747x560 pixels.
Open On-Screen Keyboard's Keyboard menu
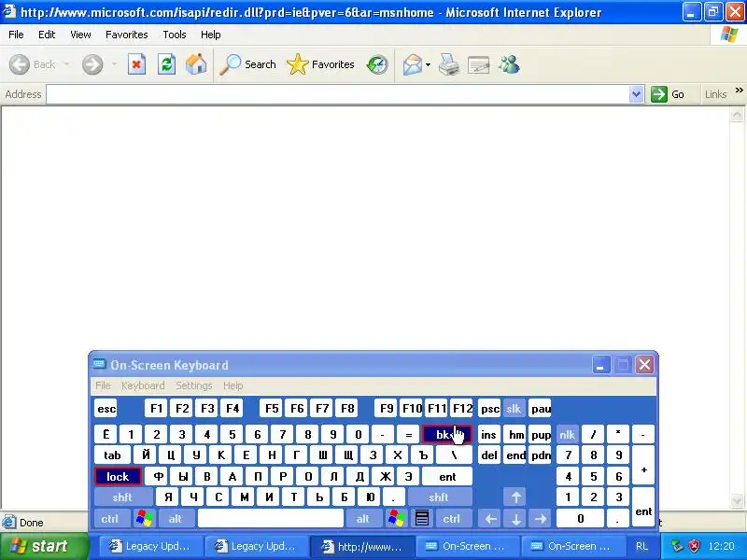pos(143,385)
